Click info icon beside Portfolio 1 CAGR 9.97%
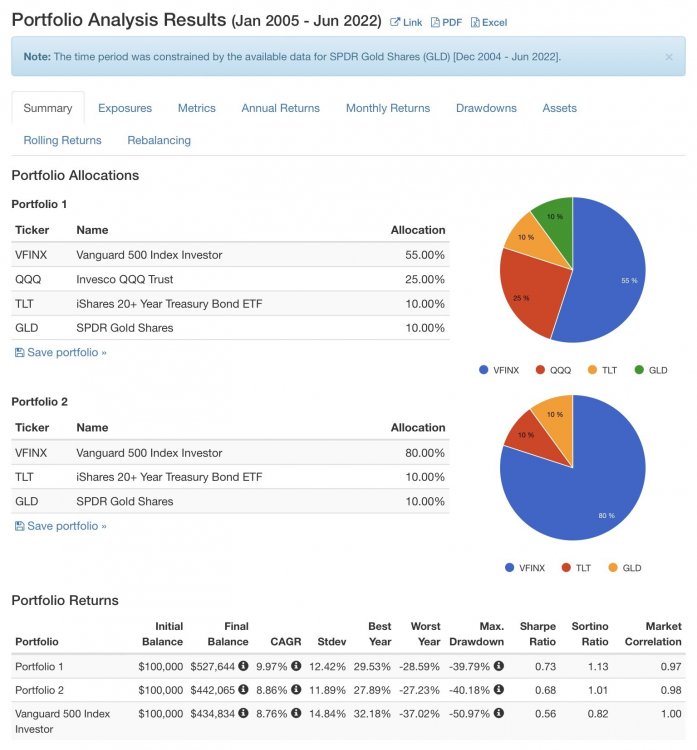This screenshot has width=697, height=750. click(x=296, y=666)
